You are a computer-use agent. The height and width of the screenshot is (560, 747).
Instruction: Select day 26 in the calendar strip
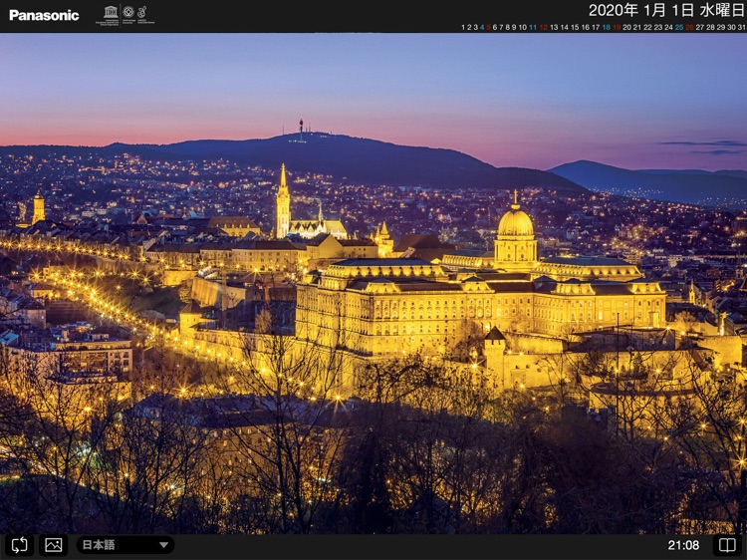[689, 27]
